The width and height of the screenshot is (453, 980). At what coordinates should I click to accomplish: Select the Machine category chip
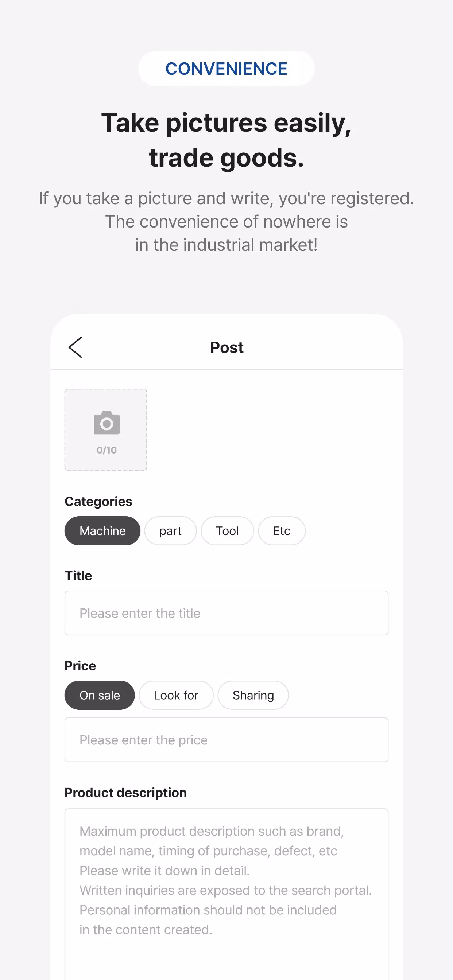pyautogui.click(x=102, y=531)
